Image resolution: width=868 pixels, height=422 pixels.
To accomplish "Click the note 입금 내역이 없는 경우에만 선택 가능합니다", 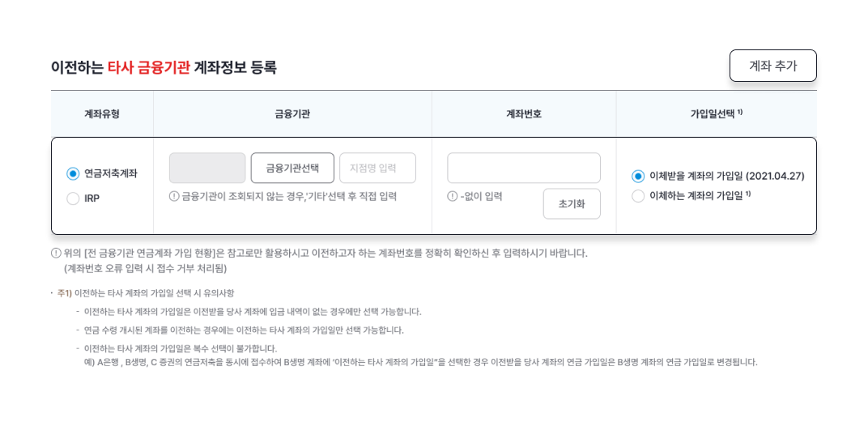I will point(253,312).
